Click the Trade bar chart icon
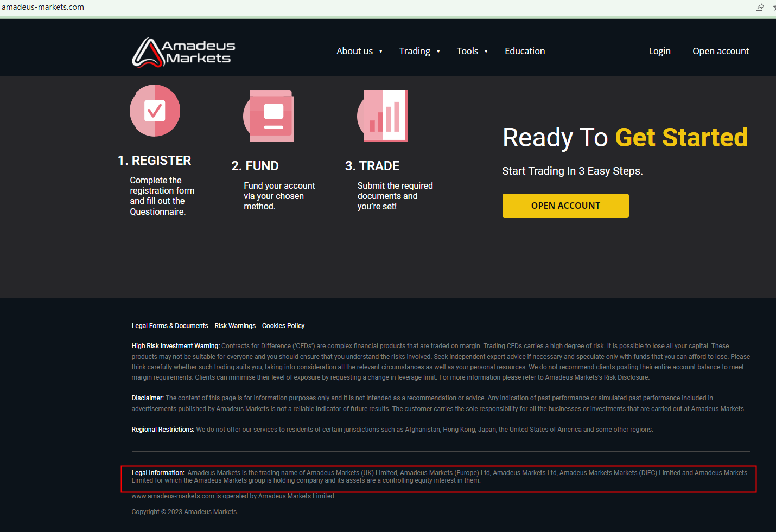This screenshot has width=776, height=532. point(383,116)
